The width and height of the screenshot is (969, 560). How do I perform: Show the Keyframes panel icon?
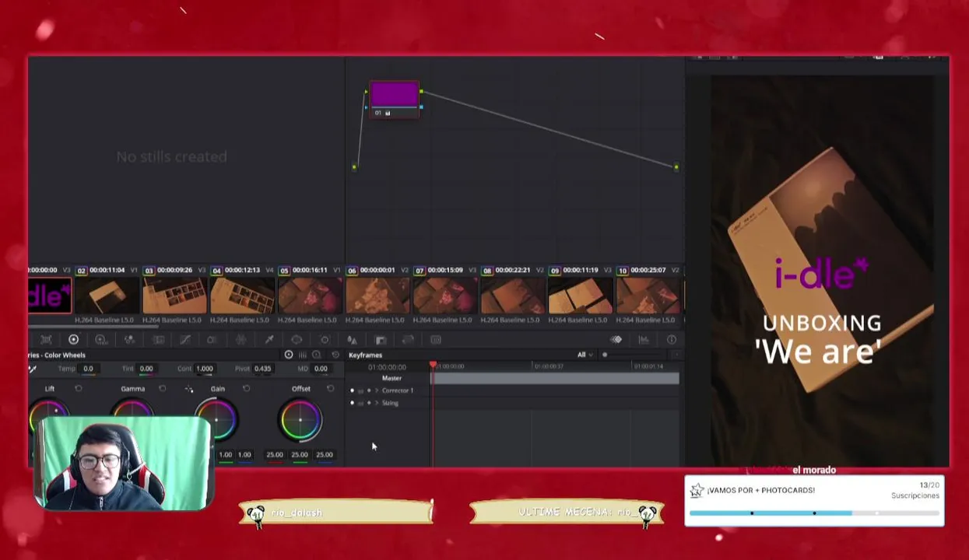click(x=616, y=340)
